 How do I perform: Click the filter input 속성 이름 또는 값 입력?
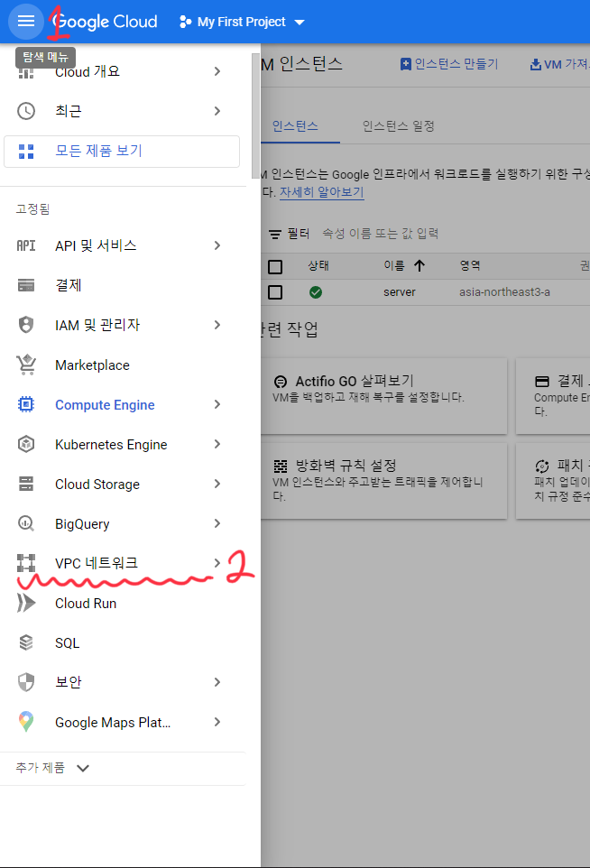pos(381,234)
